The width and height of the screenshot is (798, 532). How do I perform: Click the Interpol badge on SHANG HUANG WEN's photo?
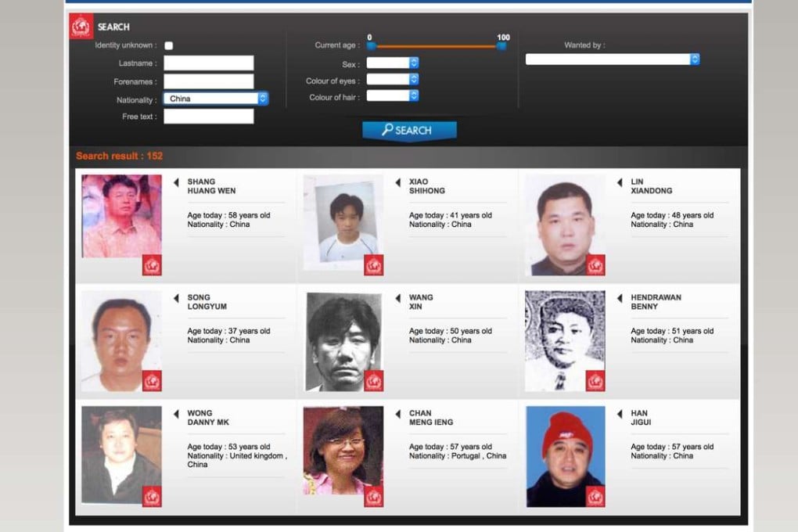tap(153, 266)
